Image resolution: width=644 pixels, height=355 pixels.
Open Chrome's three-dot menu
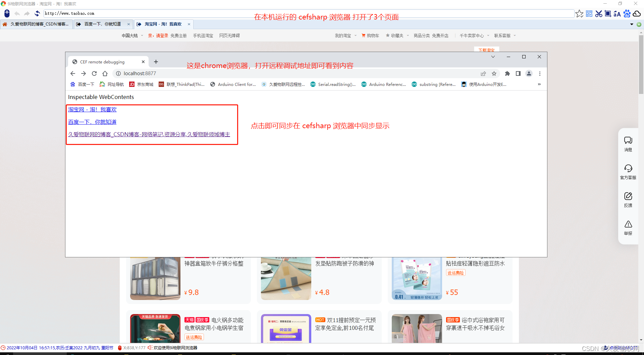click(540, 73)
